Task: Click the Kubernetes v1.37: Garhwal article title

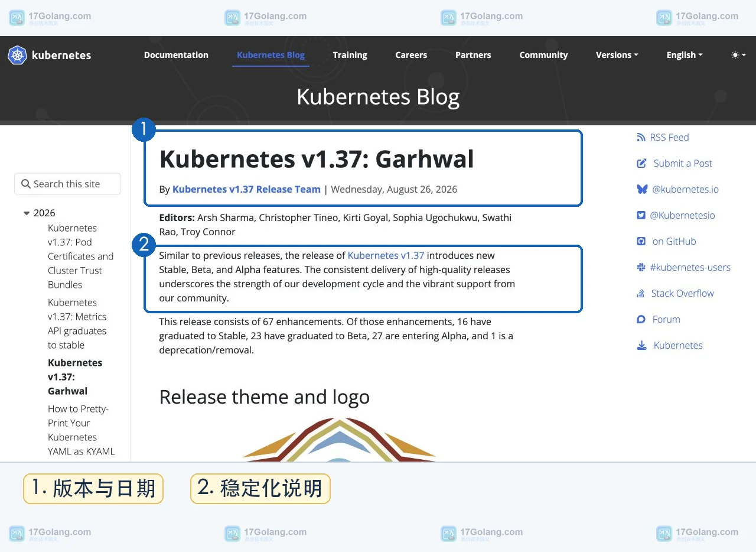Action: 317,159
